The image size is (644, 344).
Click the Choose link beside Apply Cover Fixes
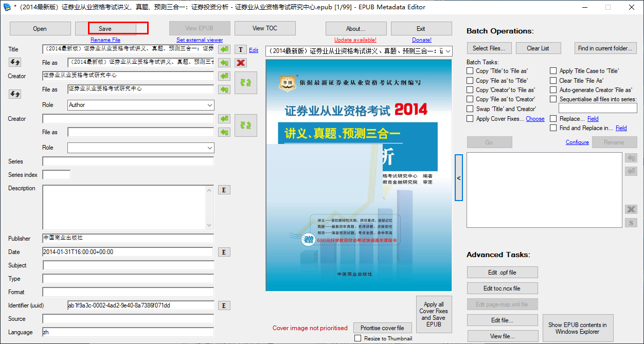click(x=535, y=119)
